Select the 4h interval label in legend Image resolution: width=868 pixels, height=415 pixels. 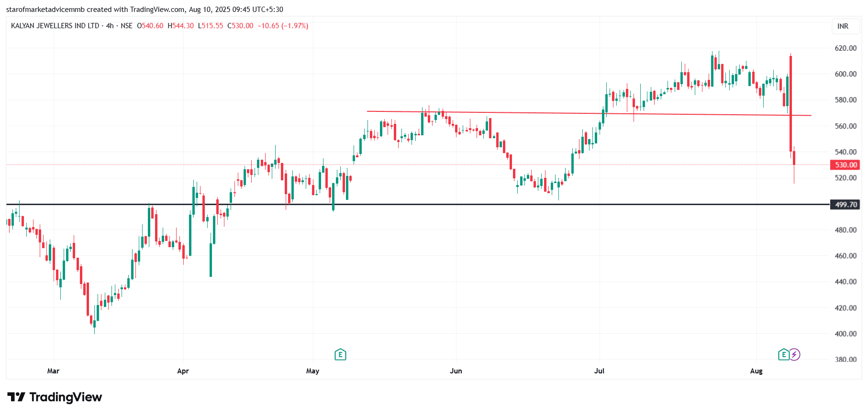tap(110, 26)
